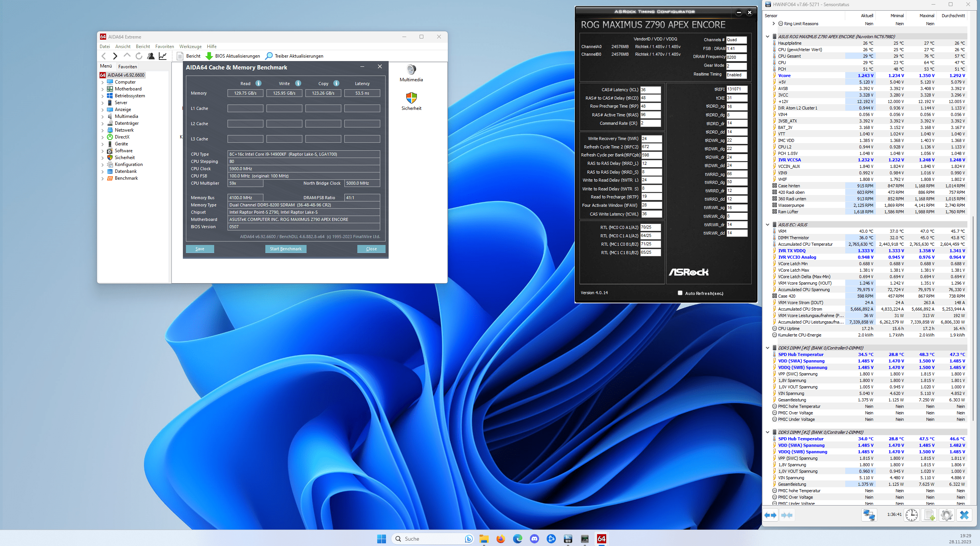Select Software tree item
This screenshot has height=546, width=980.
click(124, 151)
